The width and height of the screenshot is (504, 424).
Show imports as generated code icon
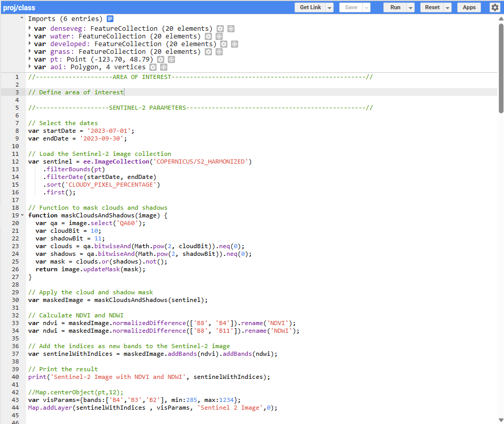[x=110, y=18]
